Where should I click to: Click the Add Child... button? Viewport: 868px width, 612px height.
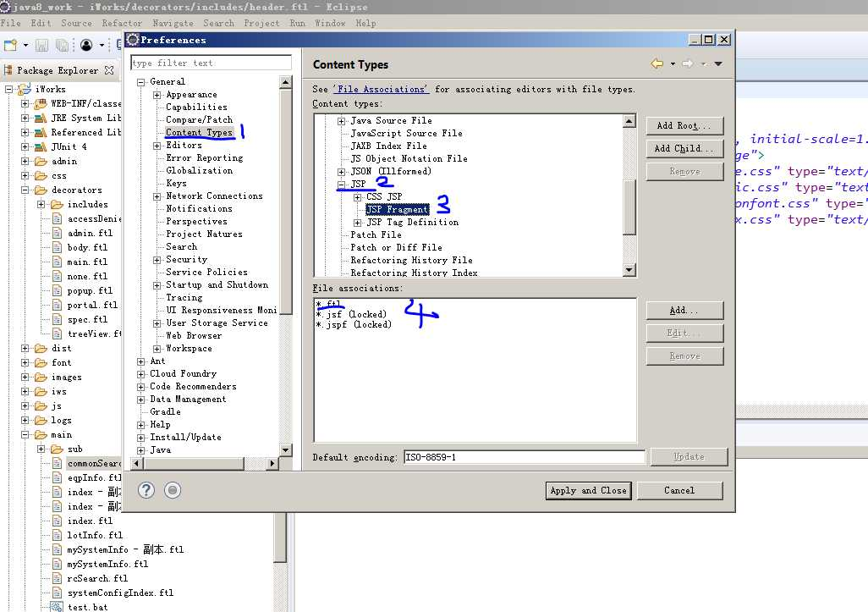point(684,148)
